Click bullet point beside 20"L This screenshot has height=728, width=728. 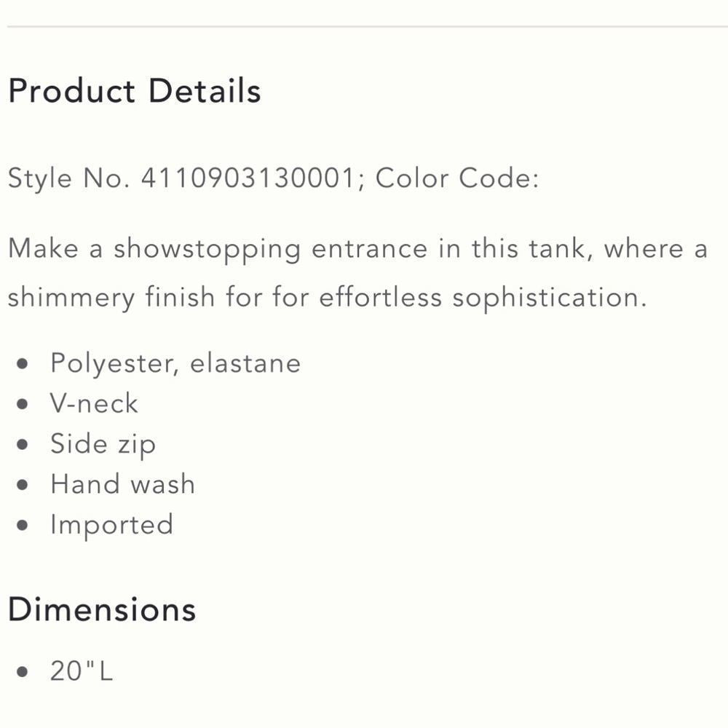coord(25,671)
